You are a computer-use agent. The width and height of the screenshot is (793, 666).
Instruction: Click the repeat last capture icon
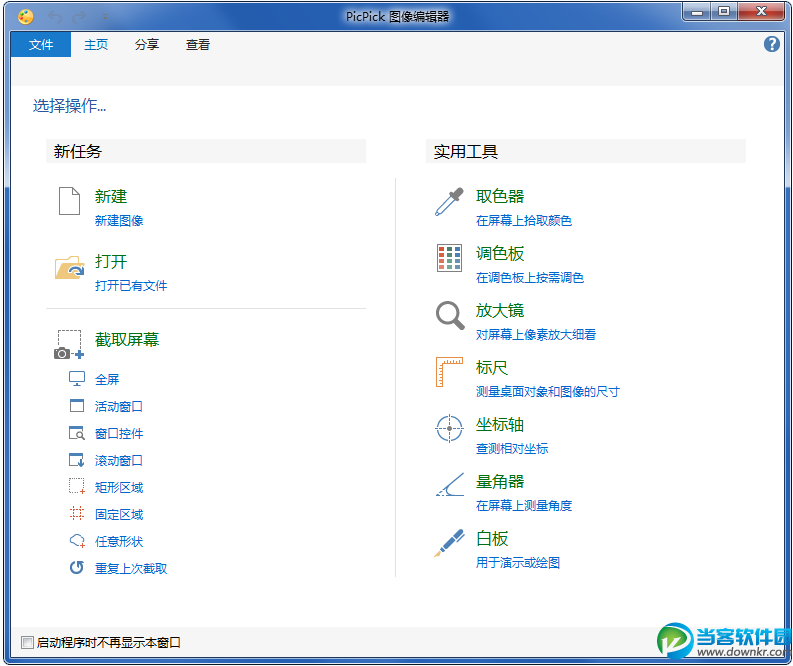(77, 568)
